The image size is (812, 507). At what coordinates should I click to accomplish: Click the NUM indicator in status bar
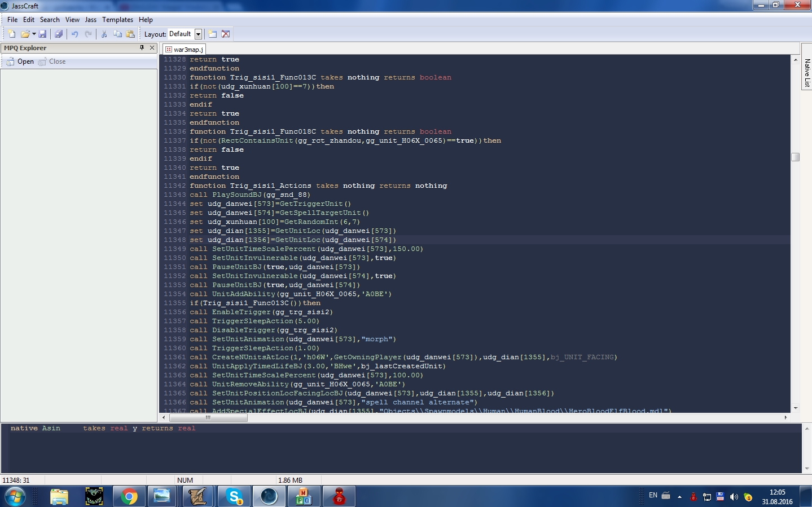pyautogui.click(x=185, y=480)
